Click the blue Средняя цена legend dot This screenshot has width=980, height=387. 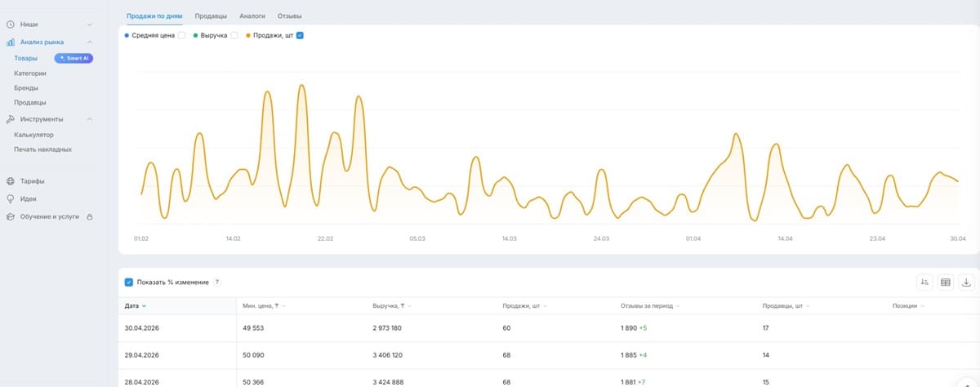click(x=127, y=36)
